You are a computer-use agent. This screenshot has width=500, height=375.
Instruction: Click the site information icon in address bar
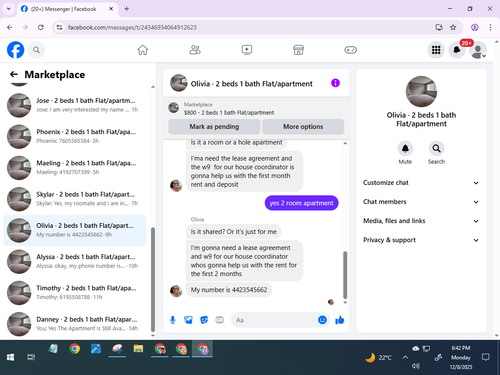coord(59,27)
